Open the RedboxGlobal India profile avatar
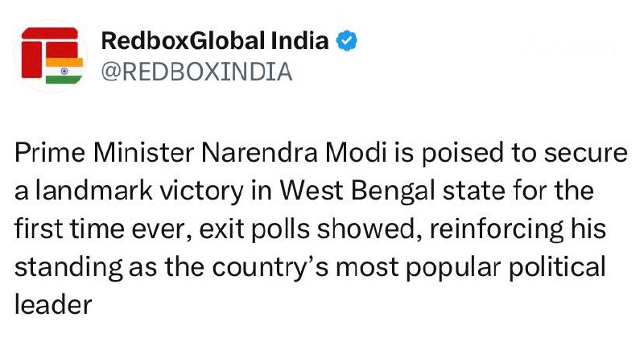Viewport: 644px width, 346px height. click(51, 56)
